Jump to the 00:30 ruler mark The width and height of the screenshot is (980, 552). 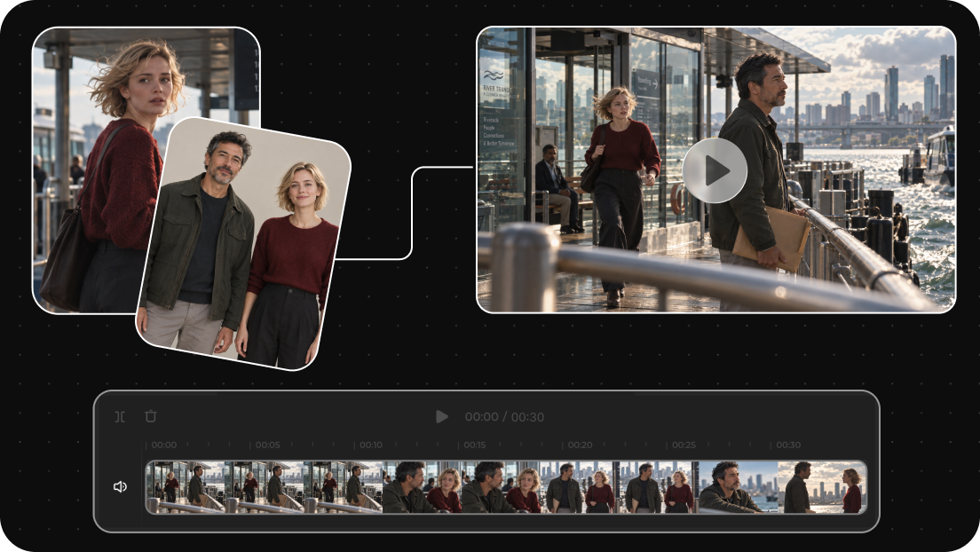[x=788, y=446]
